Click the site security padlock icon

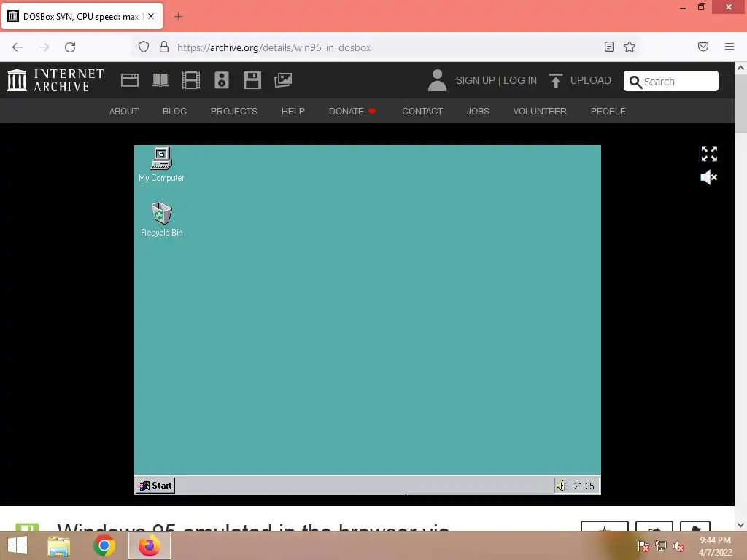164,47
